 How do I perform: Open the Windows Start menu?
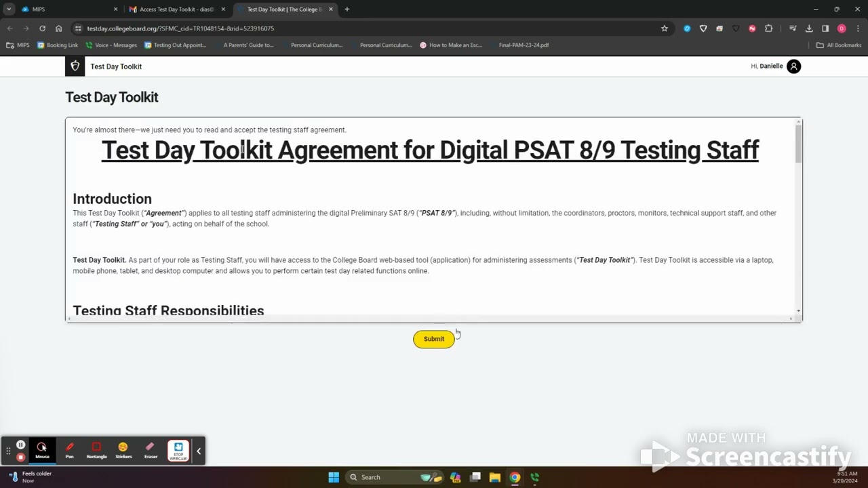(x=334, y=477)
